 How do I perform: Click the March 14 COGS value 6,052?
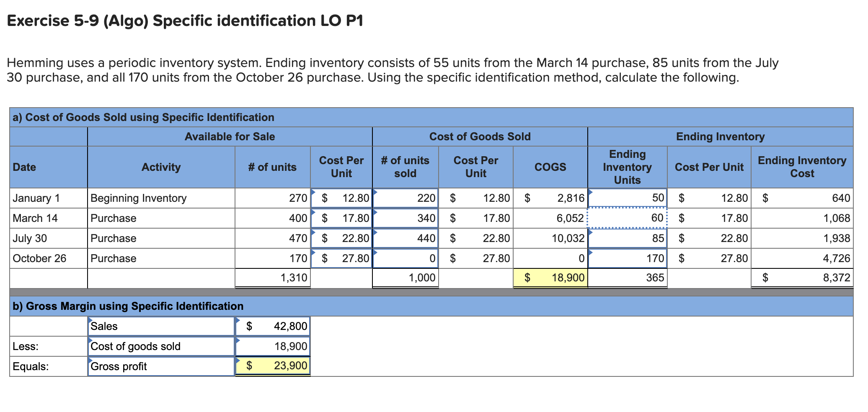[550, 218]
